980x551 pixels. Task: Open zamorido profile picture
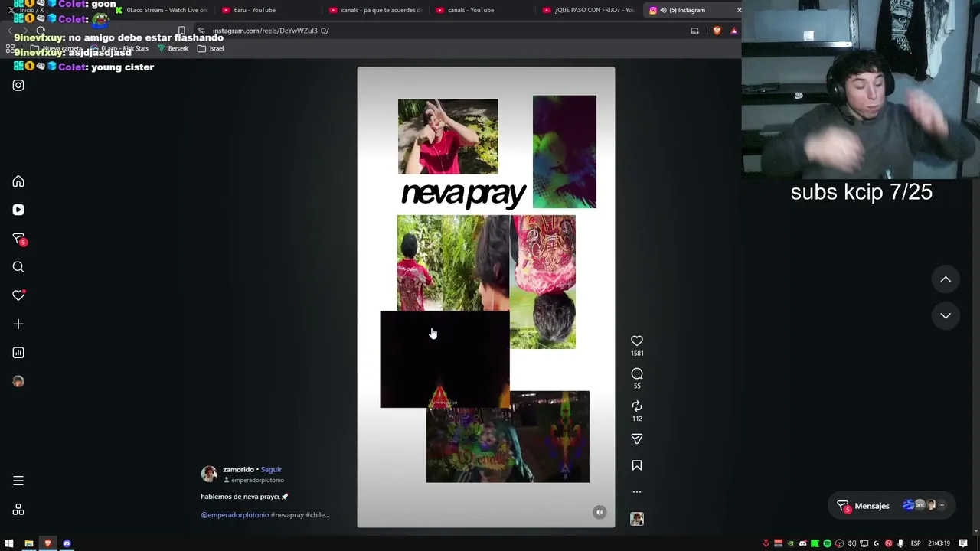209,474
